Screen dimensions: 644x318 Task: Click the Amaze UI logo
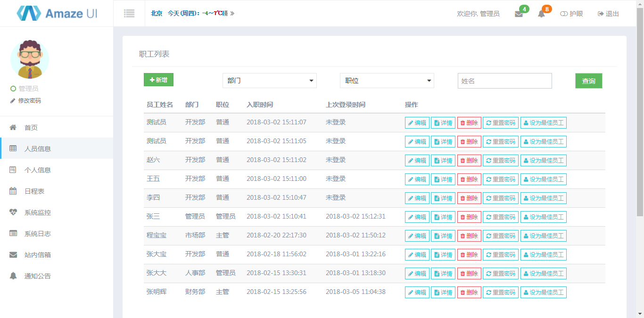(x=57, y=13)
